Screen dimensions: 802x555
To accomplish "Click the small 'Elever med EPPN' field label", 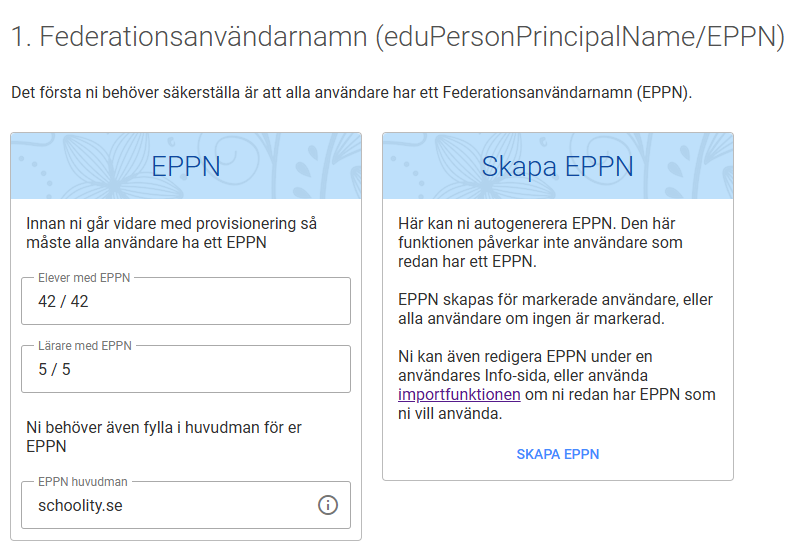I will point(84,278).
